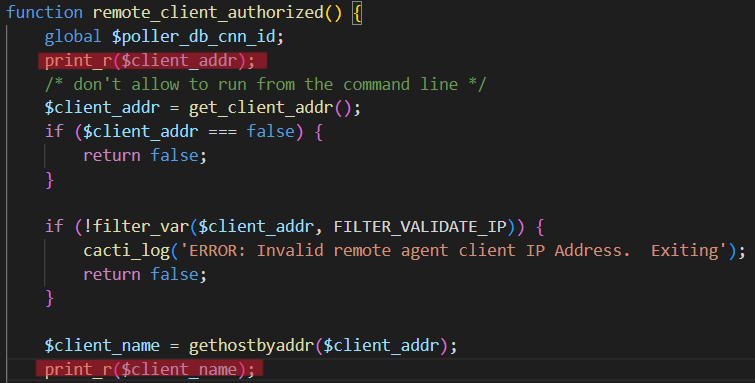755x383 pixels.
Task: Click the opening brace of the function
Action: click(357, 13)
